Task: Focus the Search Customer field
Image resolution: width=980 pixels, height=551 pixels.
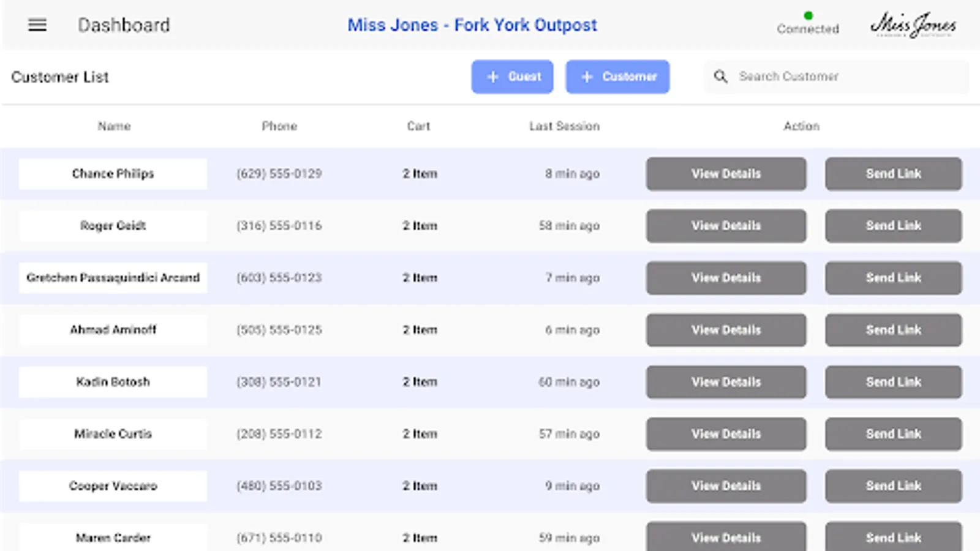Action: pos(845,77)
